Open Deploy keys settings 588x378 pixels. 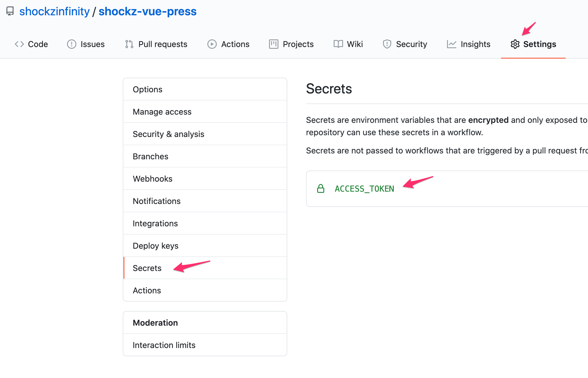coord(155,246)
